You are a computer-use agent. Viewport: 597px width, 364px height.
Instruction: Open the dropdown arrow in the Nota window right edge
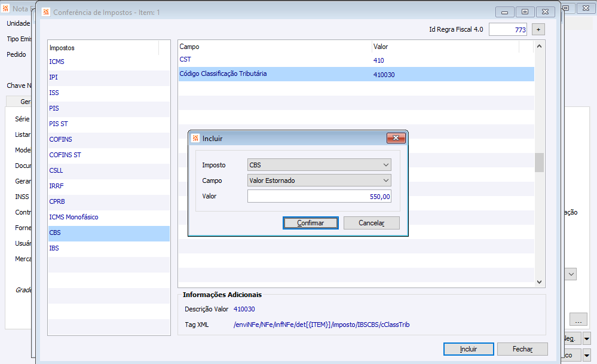tap(571, 274)
